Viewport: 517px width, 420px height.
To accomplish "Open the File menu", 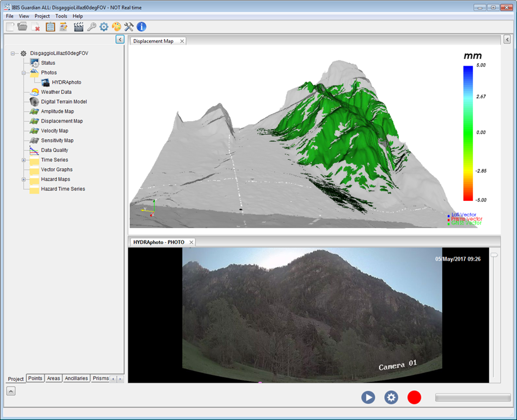I will 10,16.
